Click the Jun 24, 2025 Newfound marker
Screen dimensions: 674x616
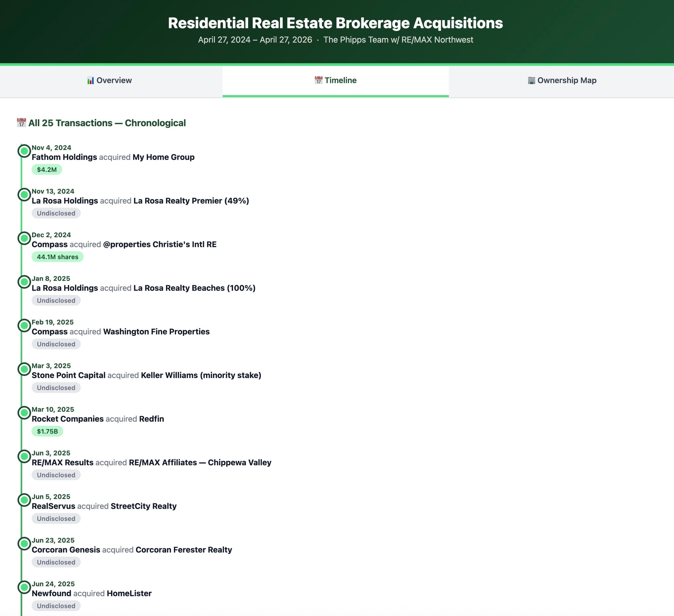(x=24, y=587)
